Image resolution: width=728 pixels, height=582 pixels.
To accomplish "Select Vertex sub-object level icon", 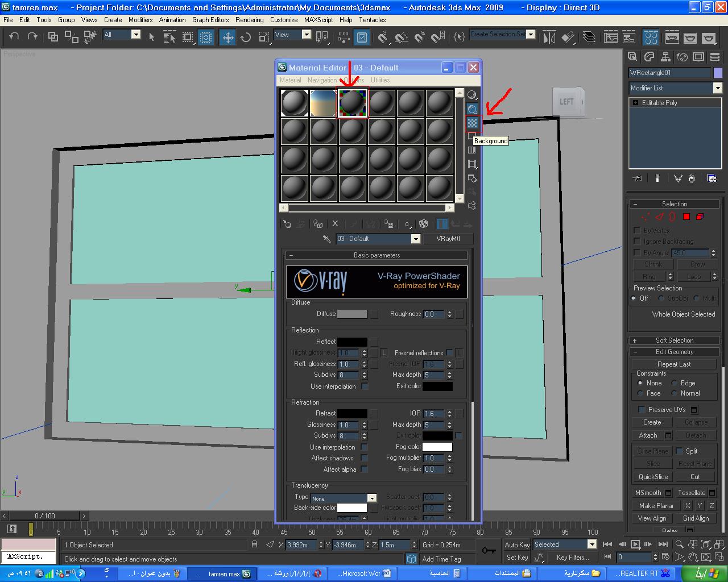I will 646,217.
